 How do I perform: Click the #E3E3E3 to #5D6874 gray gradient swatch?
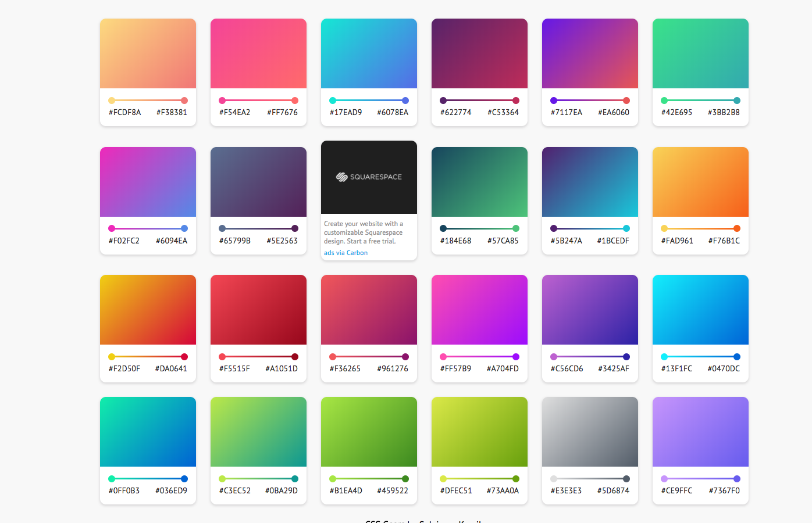[590, 432]
